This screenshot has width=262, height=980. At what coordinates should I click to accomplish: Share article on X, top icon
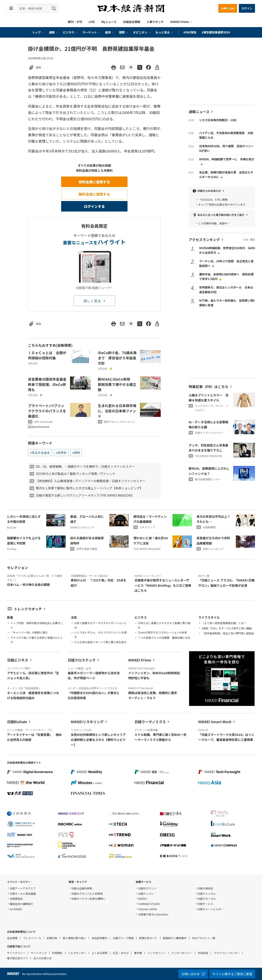point(140,67)
